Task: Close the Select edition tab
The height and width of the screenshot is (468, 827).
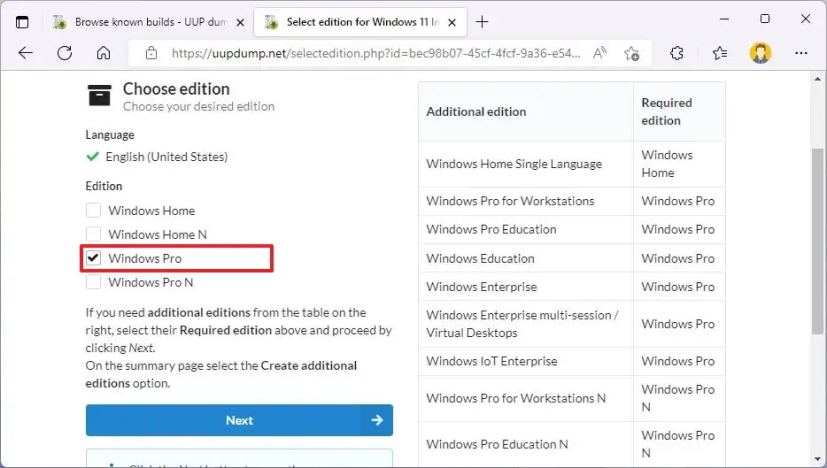Action: (452, 22)
